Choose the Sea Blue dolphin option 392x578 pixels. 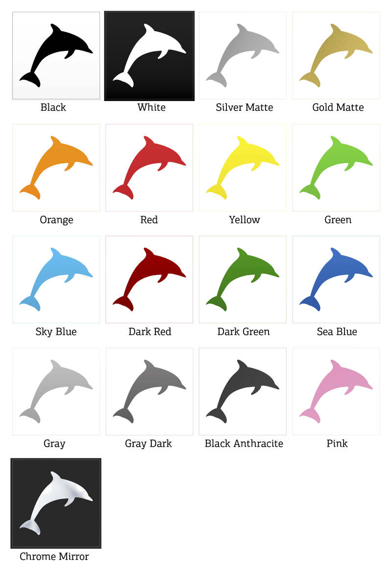click(x=336, y=279)
